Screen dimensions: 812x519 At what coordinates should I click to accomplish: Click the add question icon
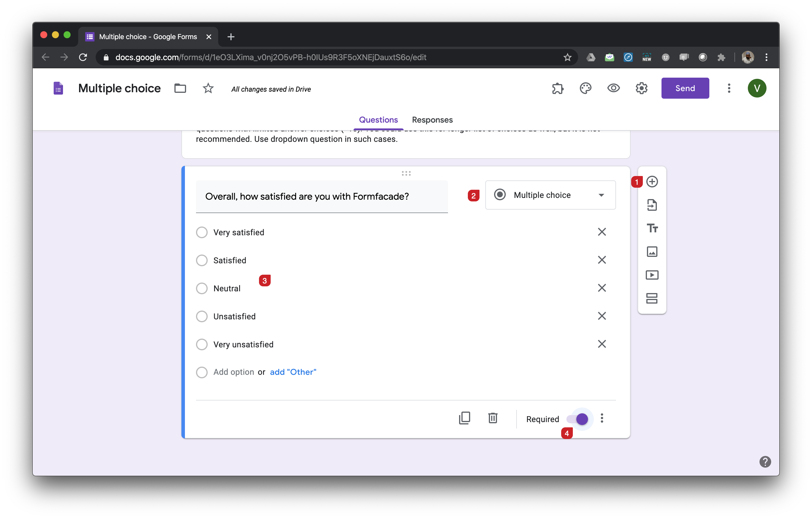point(652,182)
